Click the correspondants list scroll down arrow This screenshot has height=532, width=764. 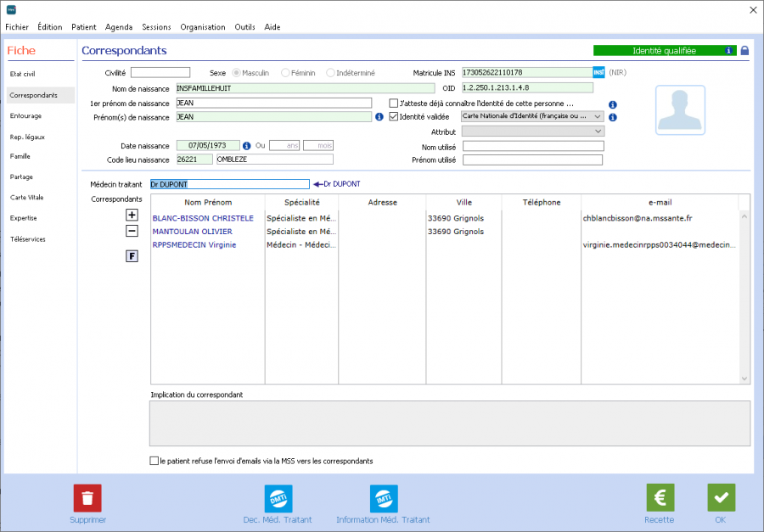pos(744,378)
